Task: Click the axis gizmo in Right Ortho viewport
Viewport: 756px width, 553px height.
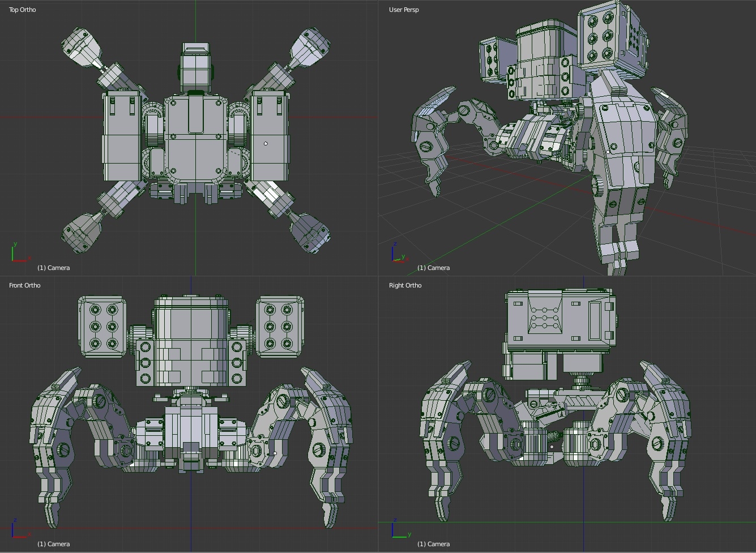Action: (x=396, y=531)
